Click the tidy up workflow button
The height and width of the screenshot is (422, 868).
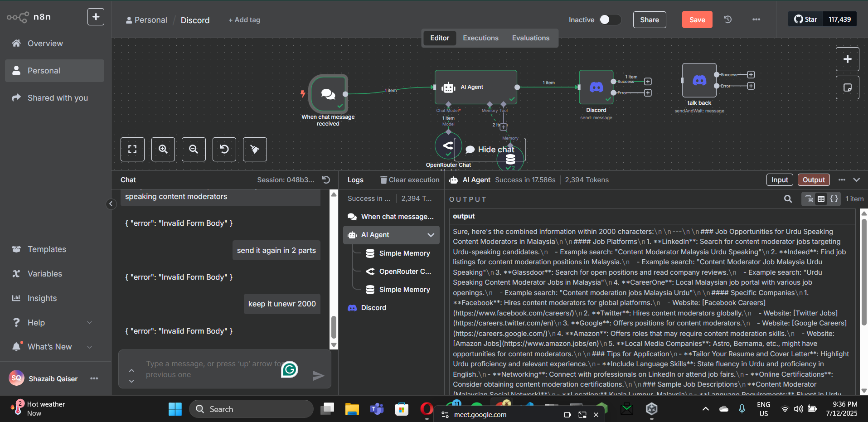pyautogui.click(x=255, y=149)
